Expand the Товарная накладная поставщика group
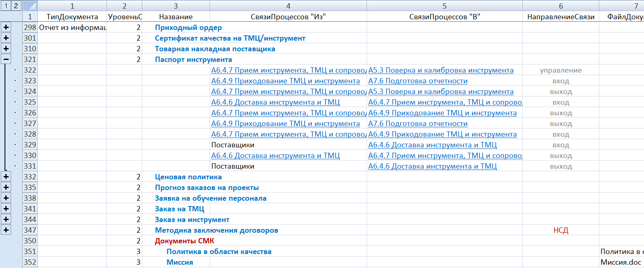The width and height of the screenshot is (644, 268). 6,49
